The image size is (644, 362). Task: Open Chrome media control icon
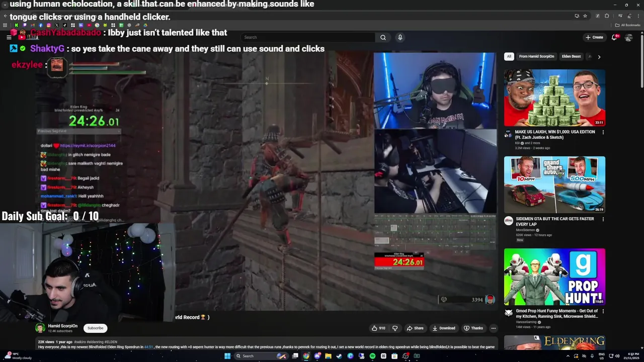(620, 16)
